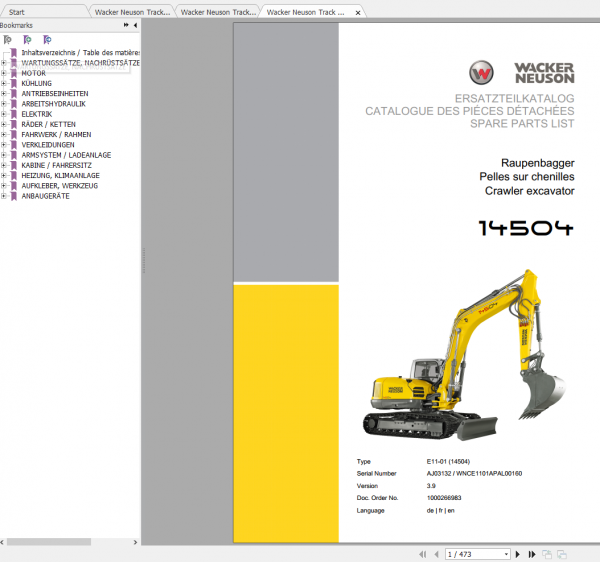Click the Wacker Neuson logo on the page
This screenshot has height=562, width=600.
[x=522, y=73]
